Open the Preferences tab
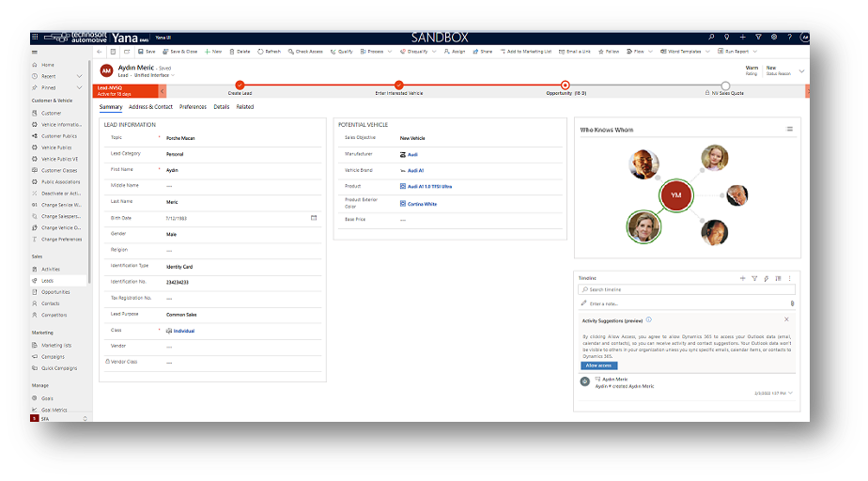The width and height of the screenshot is (868, 481). click(x=193, y=107)
